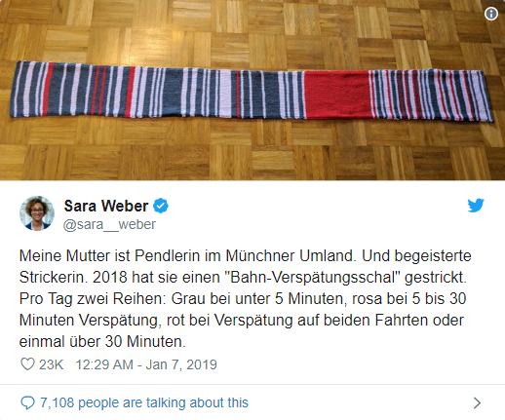
Task: Click the speech bubble reply icon
Action: (x=27, y=402)
